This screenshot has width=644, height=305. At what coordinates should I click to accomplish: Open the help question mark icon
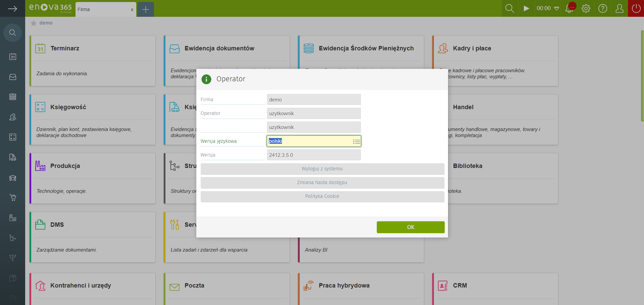tap(603, 8)
